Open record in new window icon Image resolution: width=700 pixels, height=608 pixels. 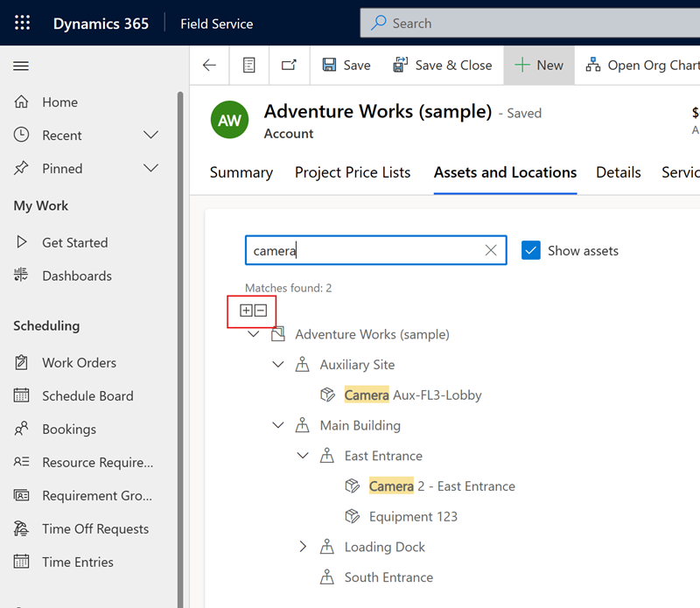pyautogui.click(x=289, y=66)
